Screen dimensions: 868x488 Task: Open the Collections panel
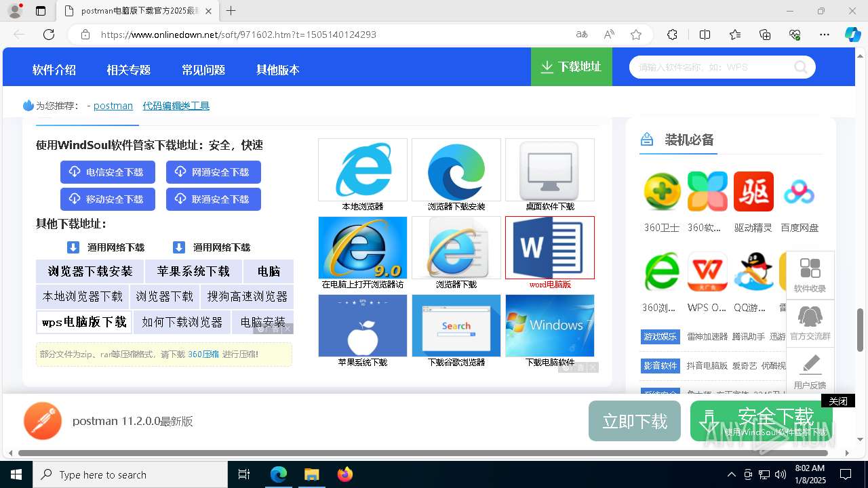coord(765,35)
